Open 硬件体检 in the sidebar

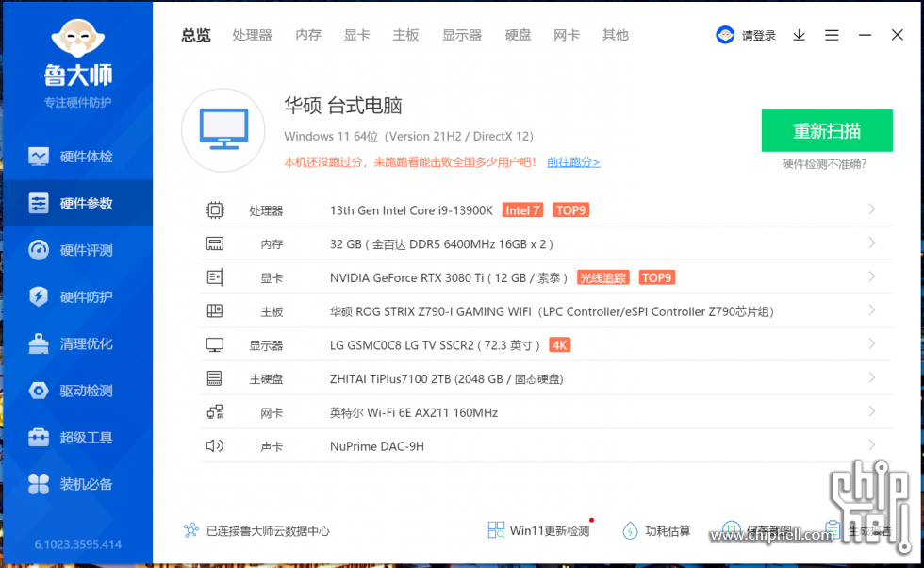[77, 157]
